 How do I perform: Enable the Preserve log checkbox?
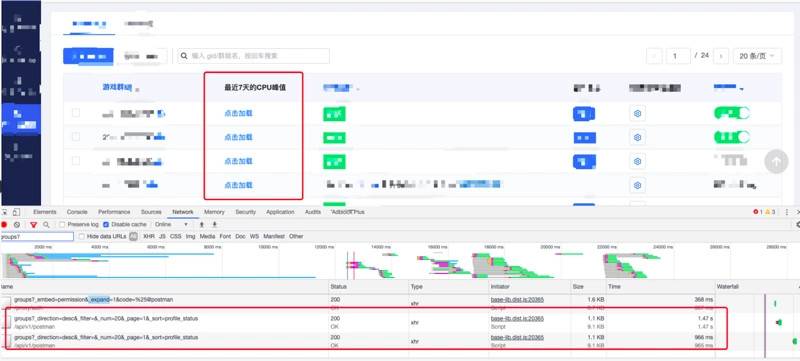[x=62, y=224]
